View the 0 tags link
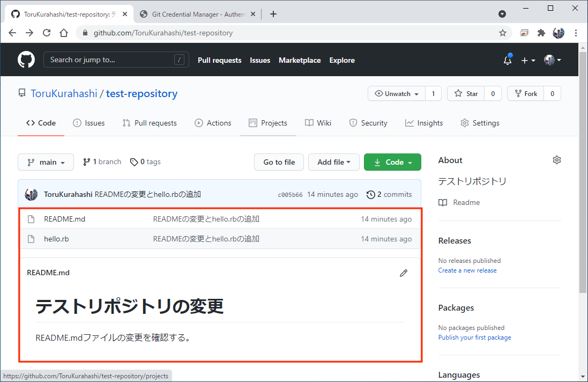588x382 pixels. point(145,161)
